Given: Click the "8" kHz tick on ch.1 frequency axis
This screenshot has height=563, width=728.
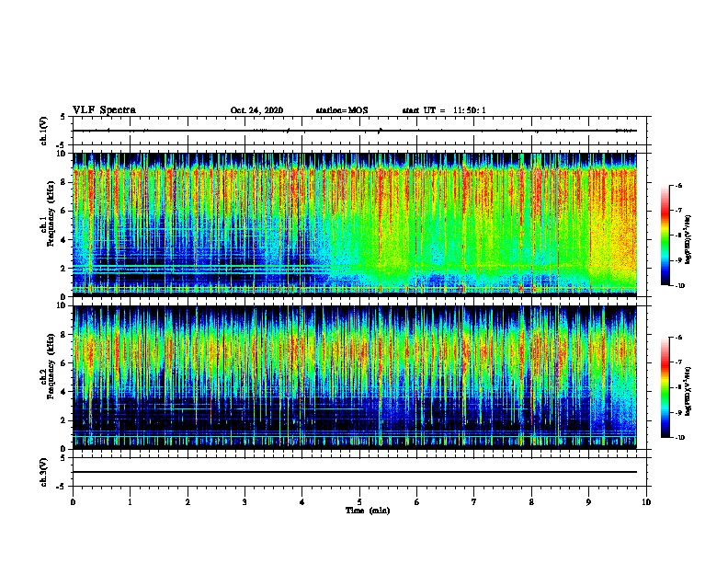Looking at the screenshot, I should [63, 182].
